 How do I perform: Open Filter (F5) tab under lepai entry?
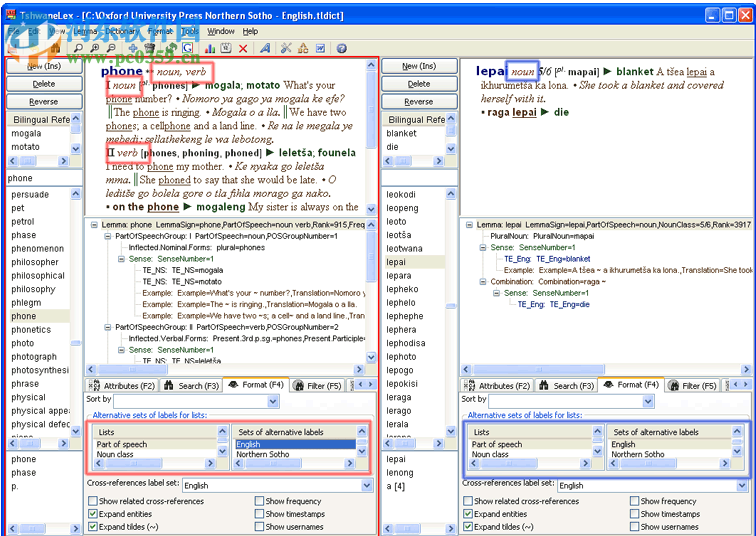point(692,386)
